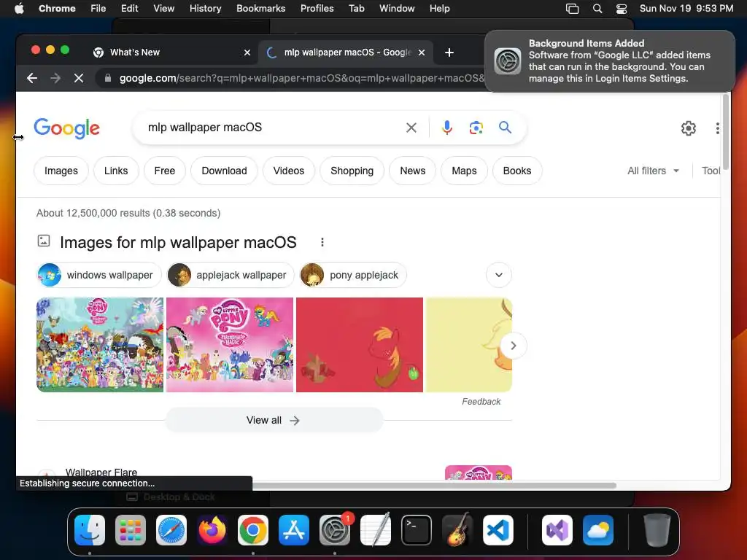
Task: Open Terminal from the Dock
Action: (417, 530)
